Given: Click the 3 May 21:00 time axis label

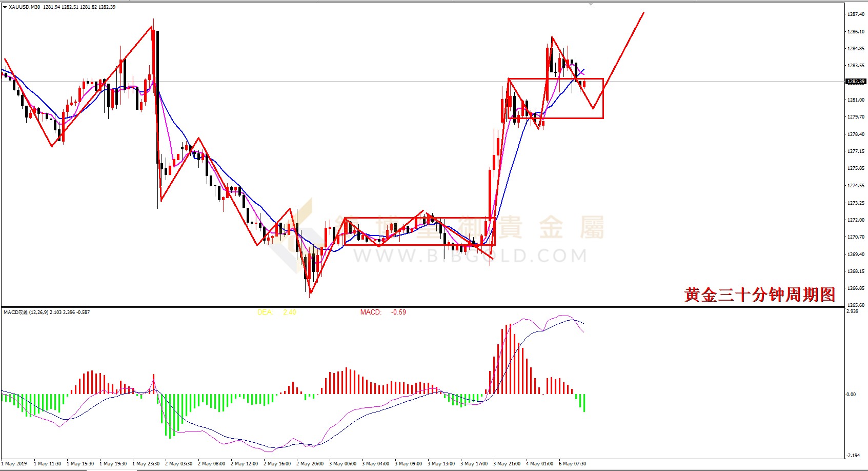Looking at the screenshot, I should click(x=507, y=464).
